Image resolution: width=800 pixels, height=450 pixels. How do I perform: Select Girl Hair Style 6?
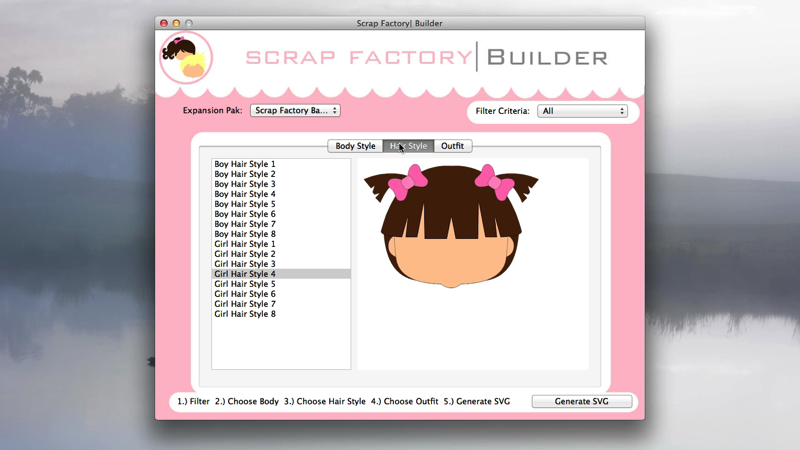pos(281,294)
